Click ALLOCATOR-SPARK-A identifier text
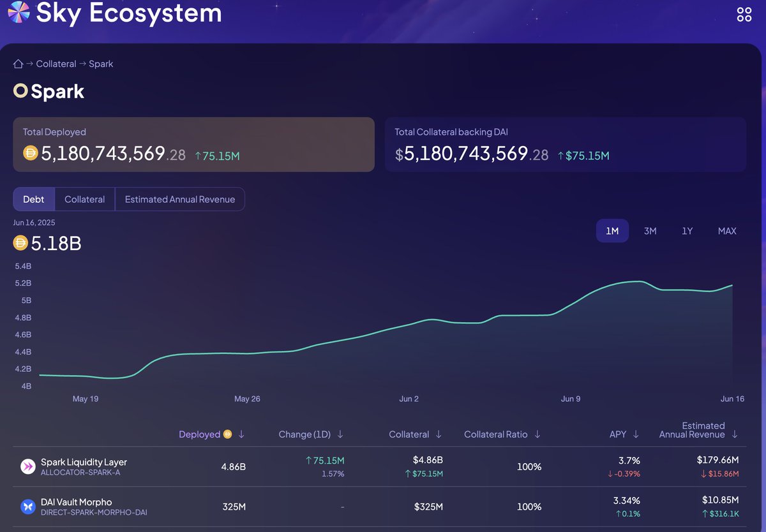The width and height of the screenshot is (766, 532). (80, 473)
